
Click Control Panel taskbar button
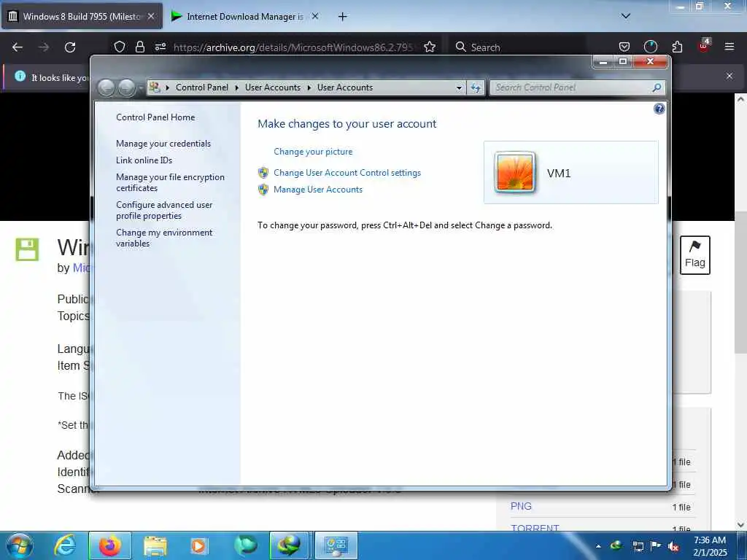pyautogui.click(x=336, y=545)
